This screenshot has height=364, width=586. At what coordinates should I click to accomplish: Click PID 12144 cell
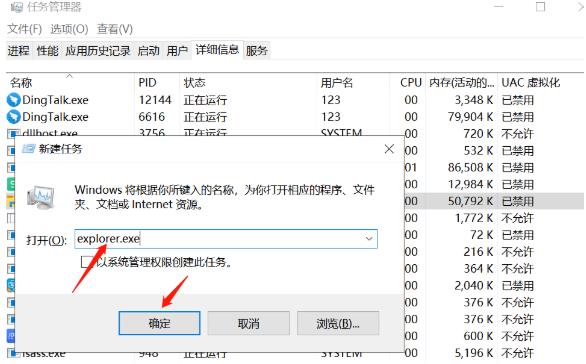155,100
